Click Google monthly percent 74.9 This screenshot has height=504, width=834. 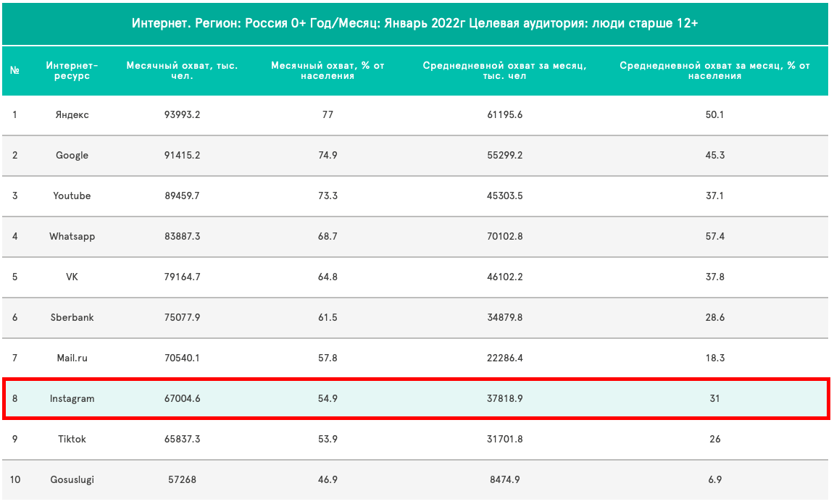click(x=328, y=155)
